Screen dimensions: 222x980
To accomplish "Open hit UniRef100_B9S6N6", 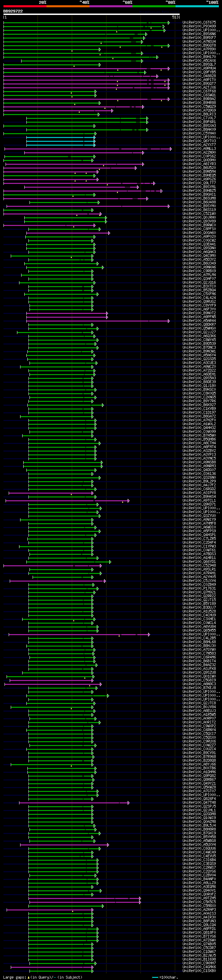I will (x=199, y=34).
